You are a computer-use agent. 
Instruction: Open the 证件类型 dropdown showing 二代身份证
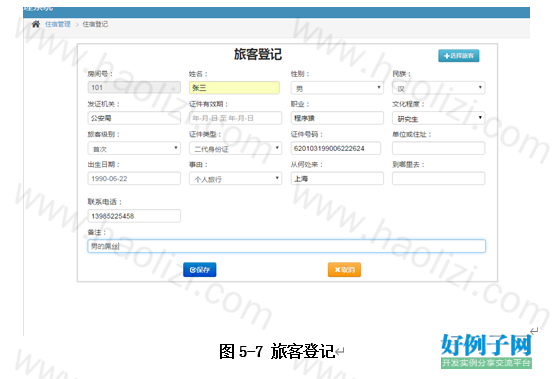pyautogui.click(x=236, y=148)
